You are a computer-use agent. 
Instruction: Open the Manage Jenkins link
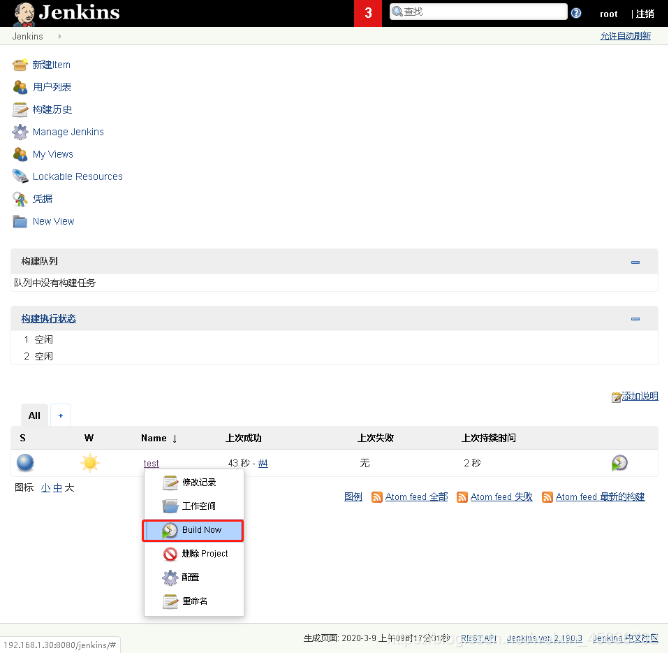click(x=68, y=132)
